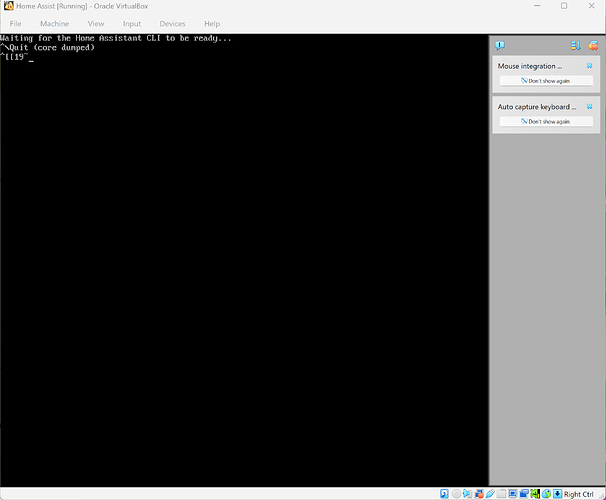Click the network adapter status icon
The height and width of the screenshot is (500, 606).
click(x=479, y=494)
